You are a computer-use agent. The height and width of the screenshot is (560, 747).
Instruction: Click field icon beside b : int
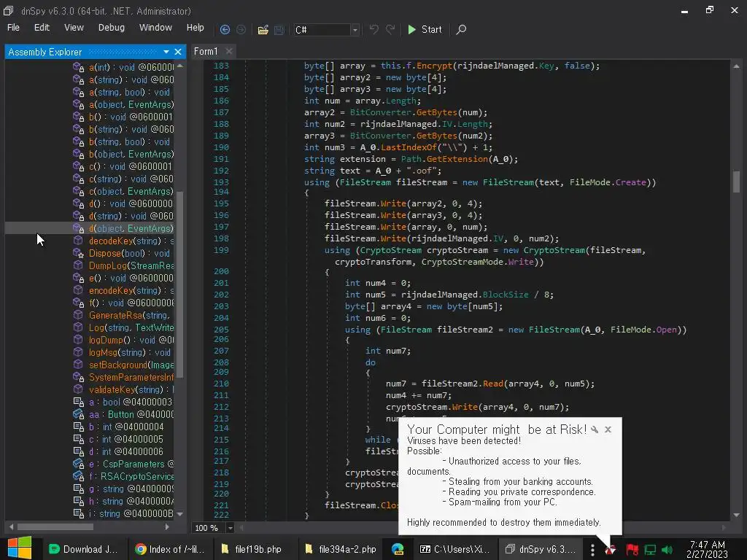pyautogui.click(x=79, y=427)
